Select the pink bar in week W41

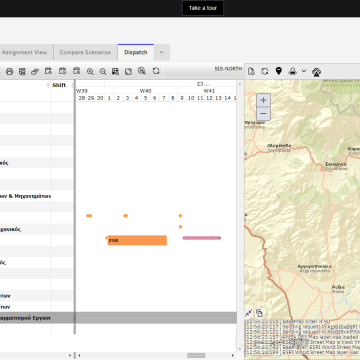(x=202, y=238)
